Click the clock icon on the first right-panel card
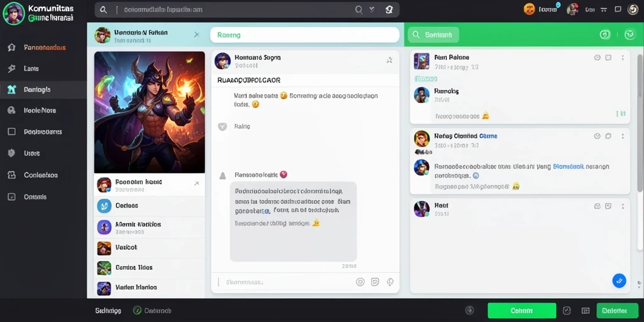Viewport: 644px width, 322px height. [597, 57]
